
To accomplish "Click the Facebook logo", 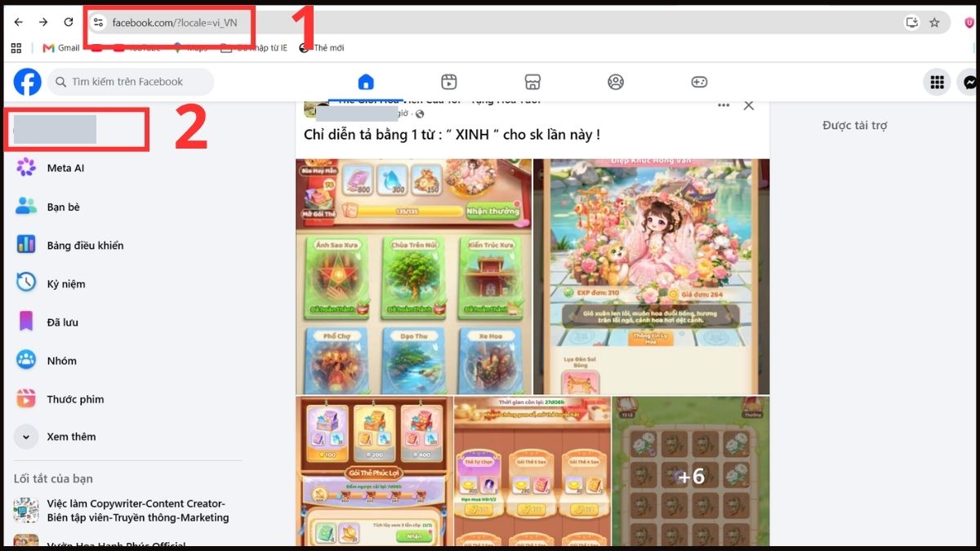I will click(x=27, y=82).
